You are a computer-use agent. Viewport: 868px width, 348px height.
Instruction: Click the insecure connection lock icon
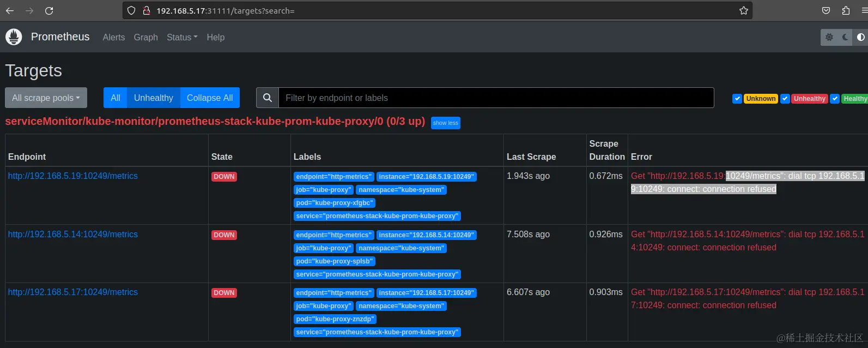(146, 10)
